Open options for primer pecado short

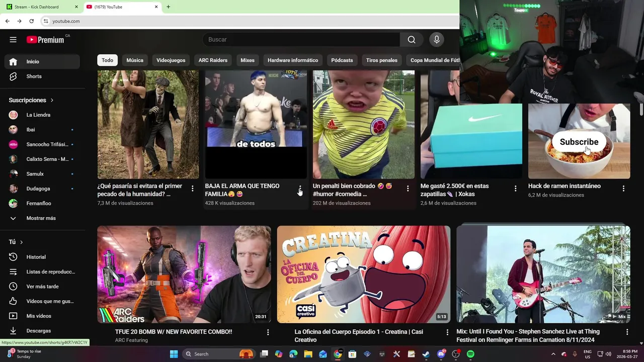click(x=192, y=189)
